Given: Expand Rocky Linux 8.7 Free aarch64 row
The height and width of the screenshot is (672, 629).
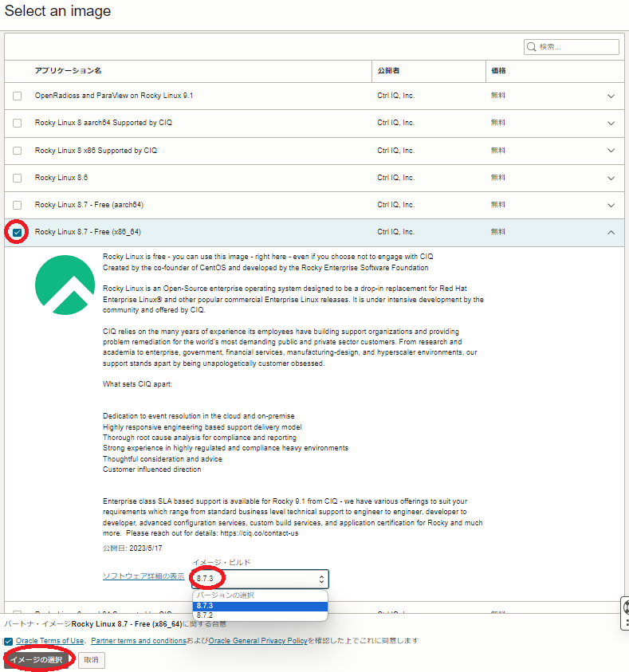Looking at the screenshot, I should (611, 205).
